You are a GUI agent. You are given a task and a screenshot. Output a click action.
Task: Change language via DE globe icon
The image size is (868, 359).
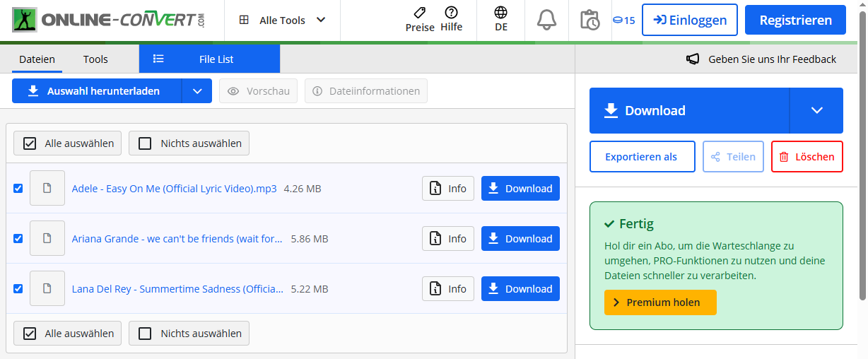coord(501,20)
